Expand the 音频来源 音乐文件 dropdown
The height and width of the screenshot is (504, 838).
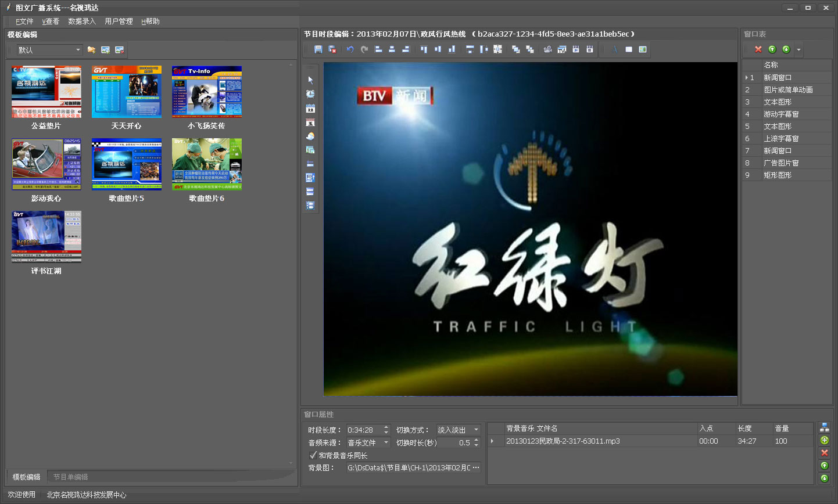point(386,442)
